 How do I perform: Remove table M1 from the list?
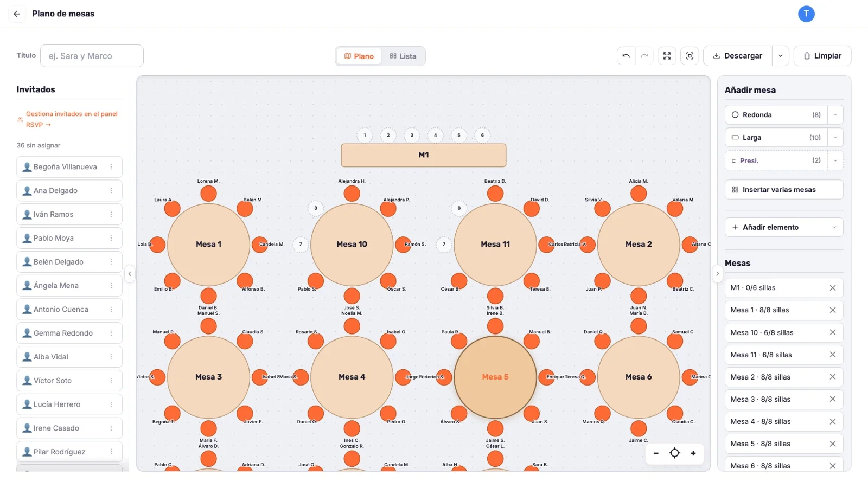coord(833,288)
